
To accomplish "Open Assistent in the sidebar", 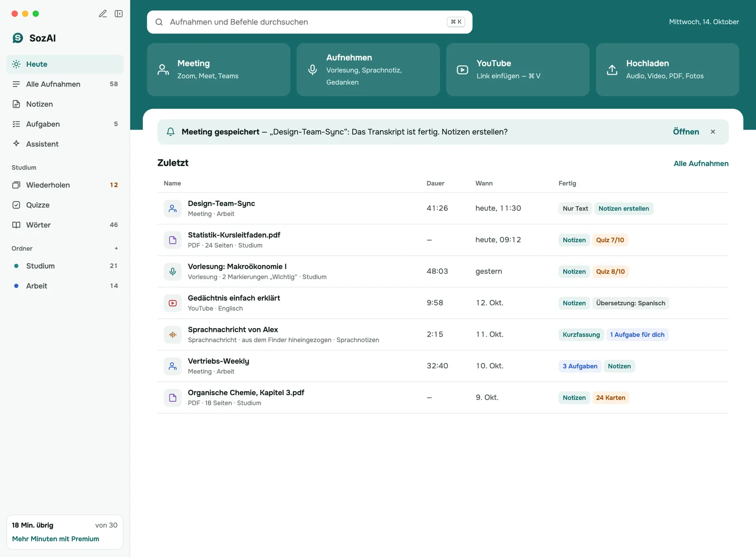I will [65, 144].
